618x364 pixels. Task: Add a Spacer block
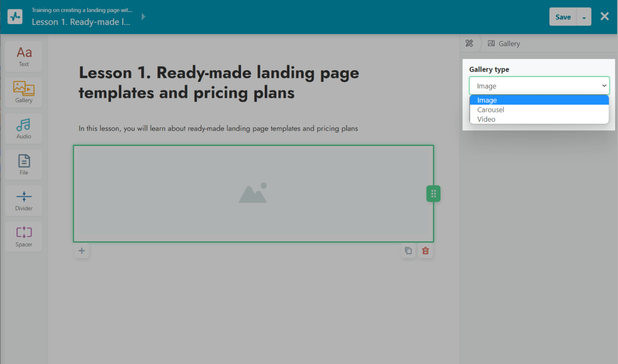coord(24,236)
